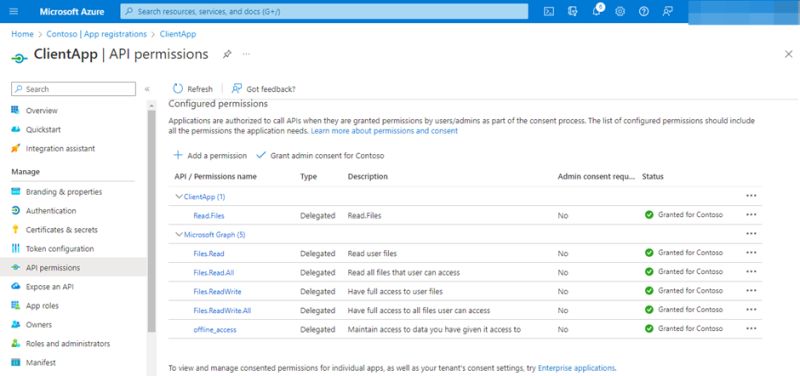Open the more options ellipsis beside the title

(246, 54)
